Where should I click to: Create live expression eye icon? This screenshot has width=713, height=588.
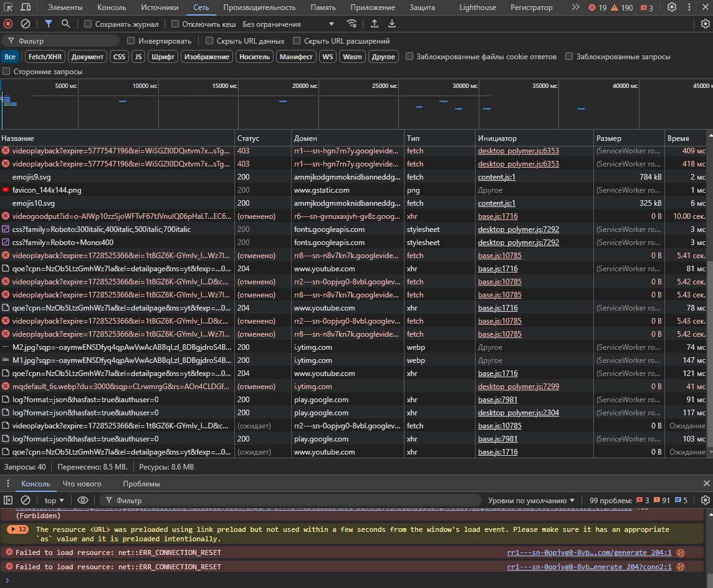(x=83, y=500)
